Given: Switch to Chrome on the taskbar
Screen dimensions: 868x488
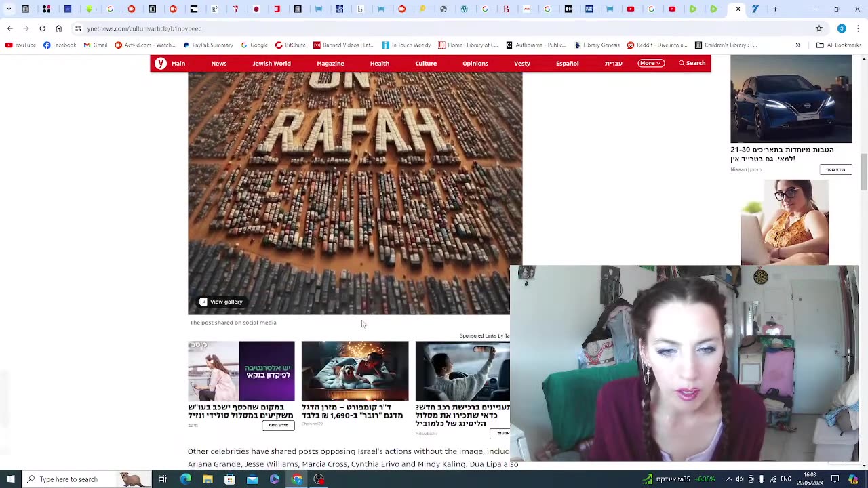Looking at the screenshot, I should coord(297,479).
